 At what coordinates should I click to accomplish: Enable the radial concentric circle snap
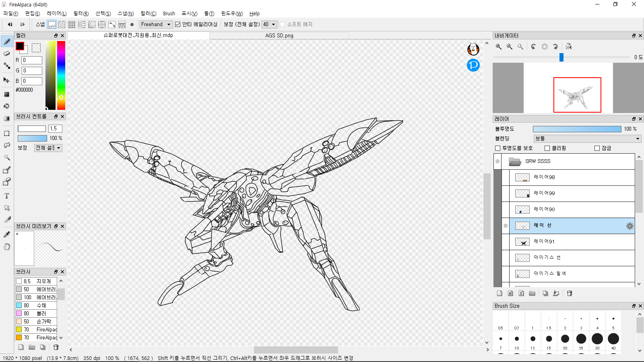(x=102, y=25)
